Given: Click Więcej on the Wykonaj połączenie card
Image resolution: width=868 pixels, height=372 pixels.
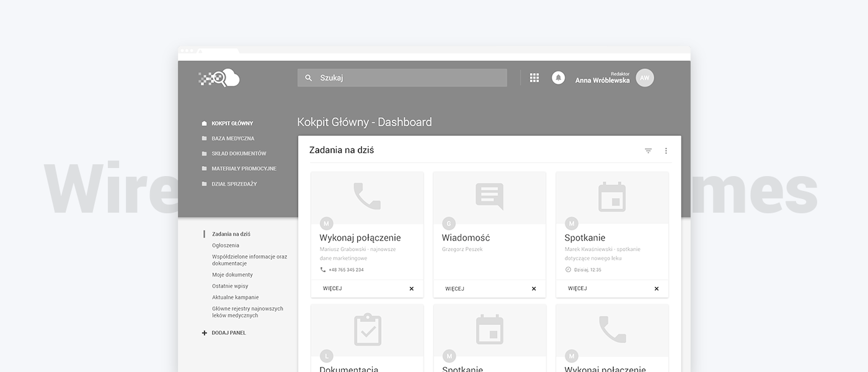Looking at the screenshot, I should coord(332,289).
